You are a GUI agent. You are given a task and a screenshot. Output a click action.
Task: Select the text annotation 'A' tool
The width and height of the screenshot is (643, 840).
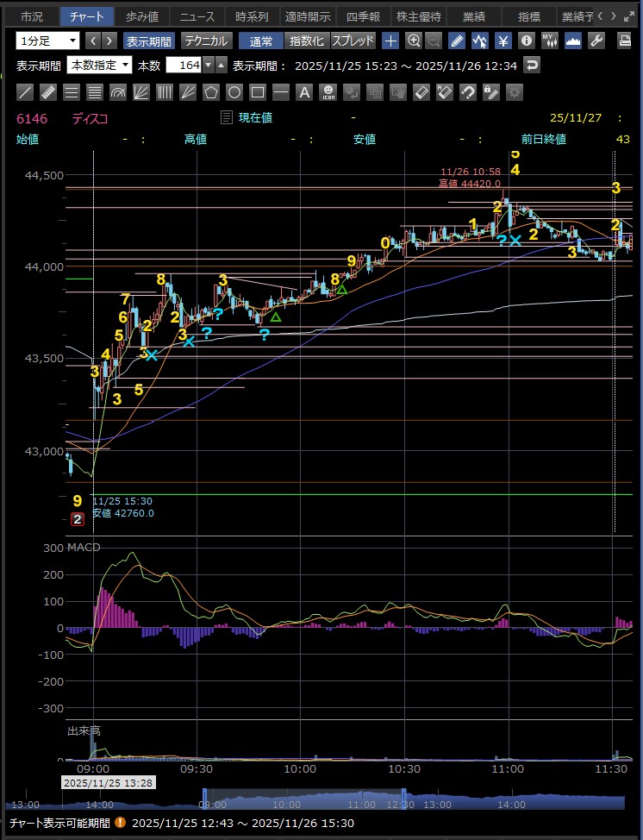coord(303,92)
